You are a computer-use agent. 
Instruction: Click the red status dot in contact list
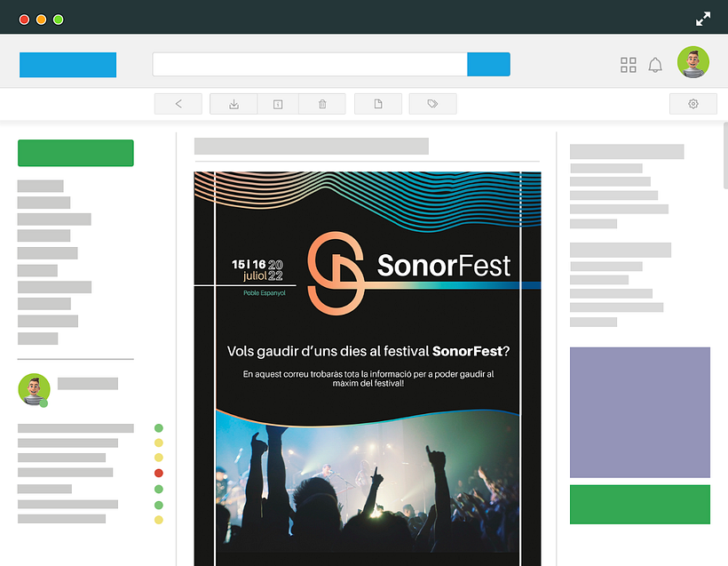click(159, 473)
